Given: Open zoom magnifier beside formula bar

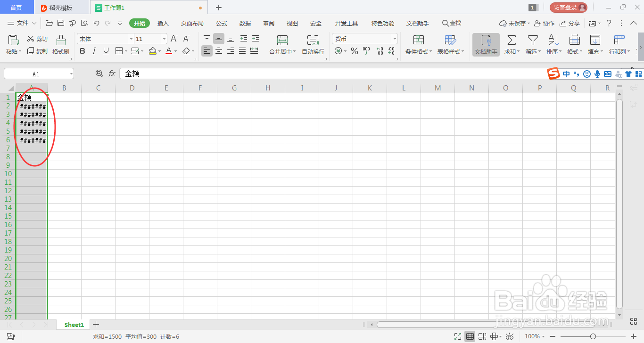Looking at the screenshot, I should [x=99, y=73].
